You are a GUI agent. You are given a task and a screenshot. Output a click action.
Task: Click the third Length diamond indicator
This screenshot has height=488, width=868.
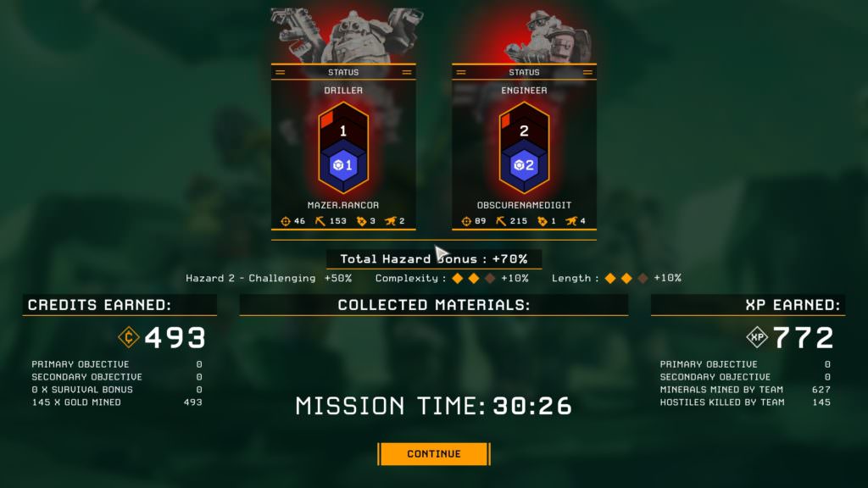click(x=643, y=278)
